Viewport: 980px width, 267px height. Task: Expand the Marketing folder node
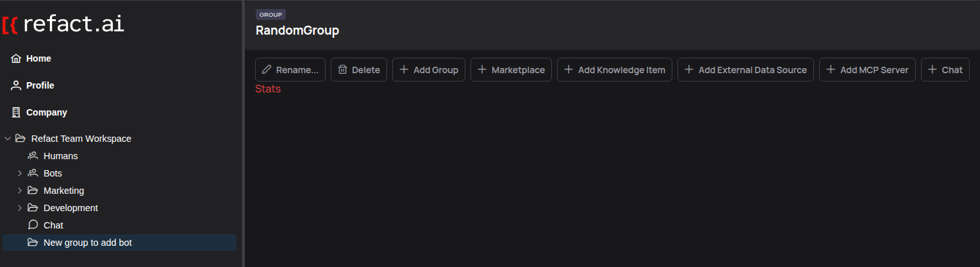(x=20, y=191)
